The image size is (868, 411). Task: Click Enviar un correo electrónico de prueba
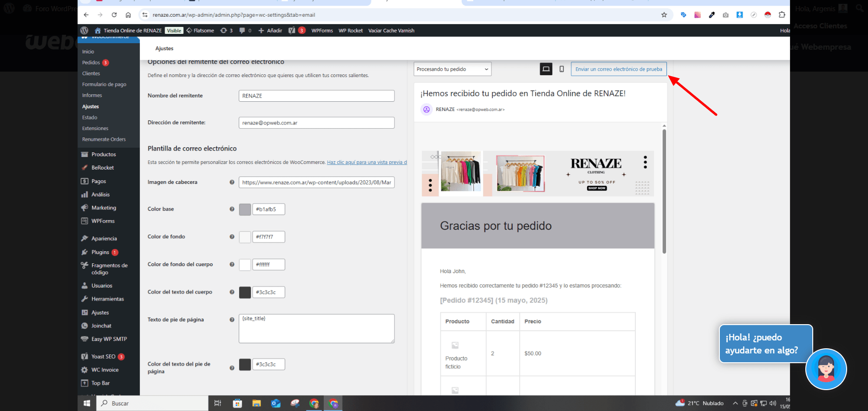pos(619,69)
